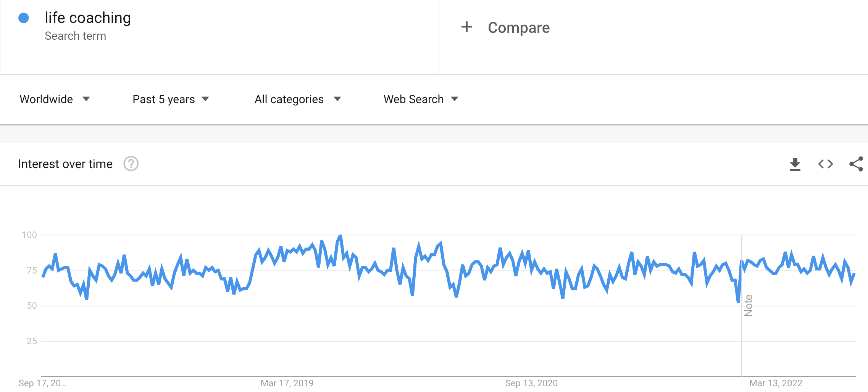Click the Mar 17, 2019 axis label

[287, 383]
